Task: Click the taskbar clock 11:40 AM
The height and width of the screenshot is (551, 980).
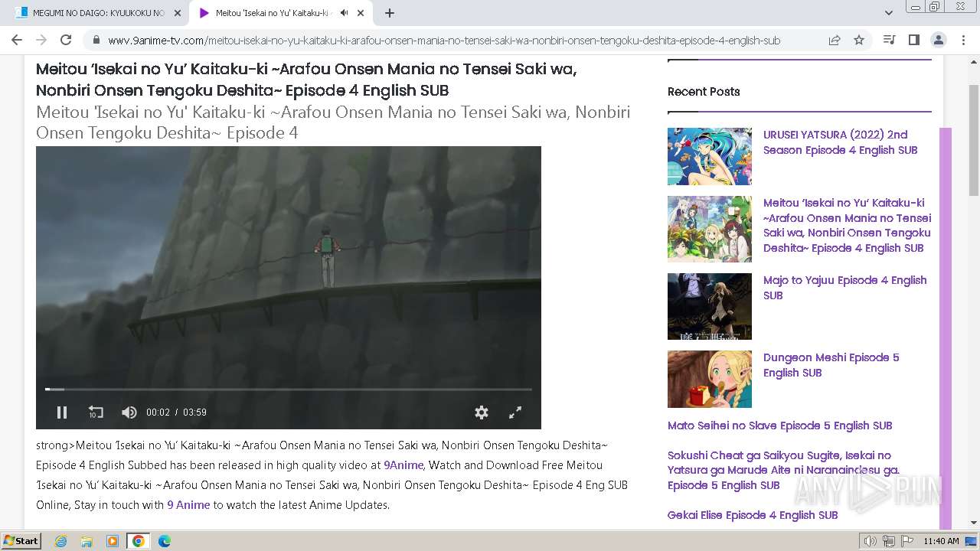Action: pos(941,541)
